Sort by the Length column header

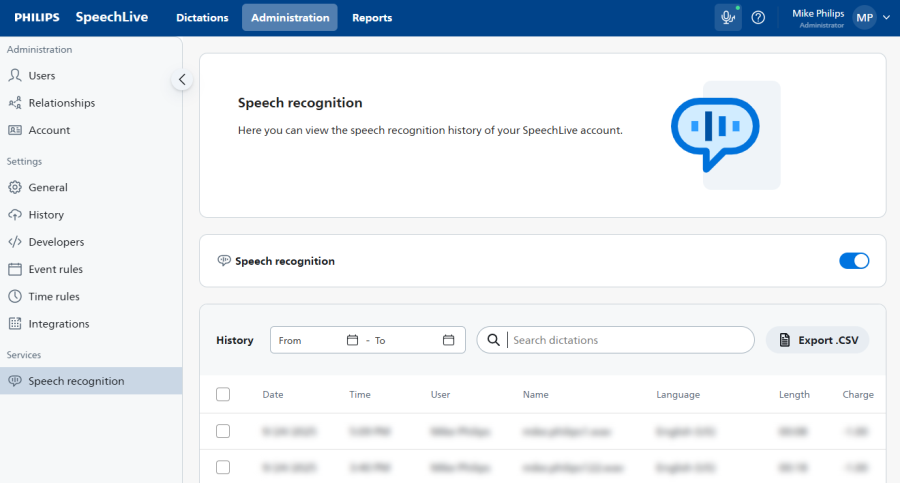pyautogui.click(x=794, y=395)
